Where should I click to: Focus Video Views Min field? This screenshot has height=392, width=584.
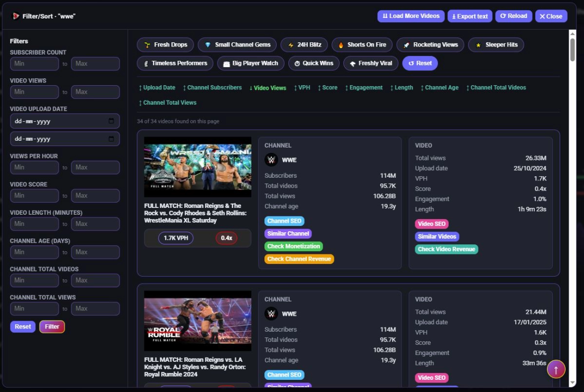34,92
